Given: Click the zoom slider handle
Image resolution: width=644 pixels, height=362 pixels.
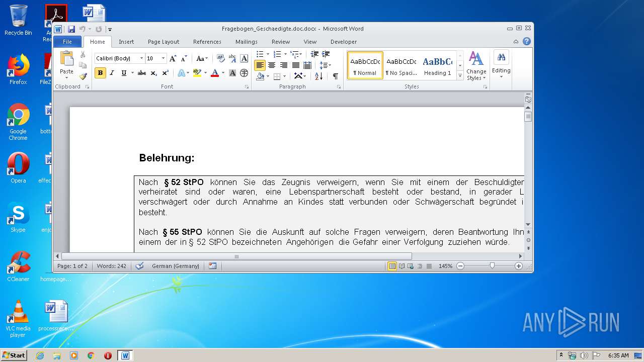Looking at the screenshot, I should 492,266.
